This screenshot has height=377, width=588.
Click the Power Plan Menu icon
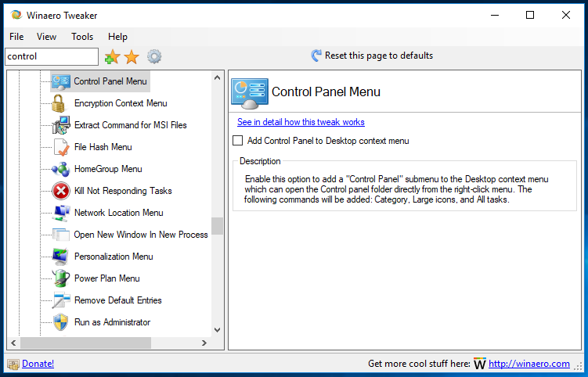click(x=61, y=278)
